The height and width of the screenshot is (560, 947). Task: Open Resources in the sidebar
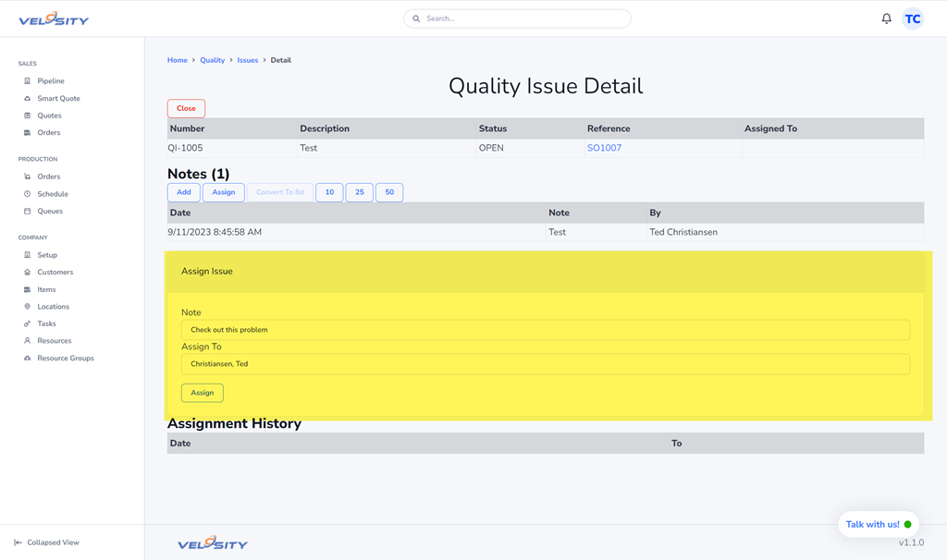[55, 341]
